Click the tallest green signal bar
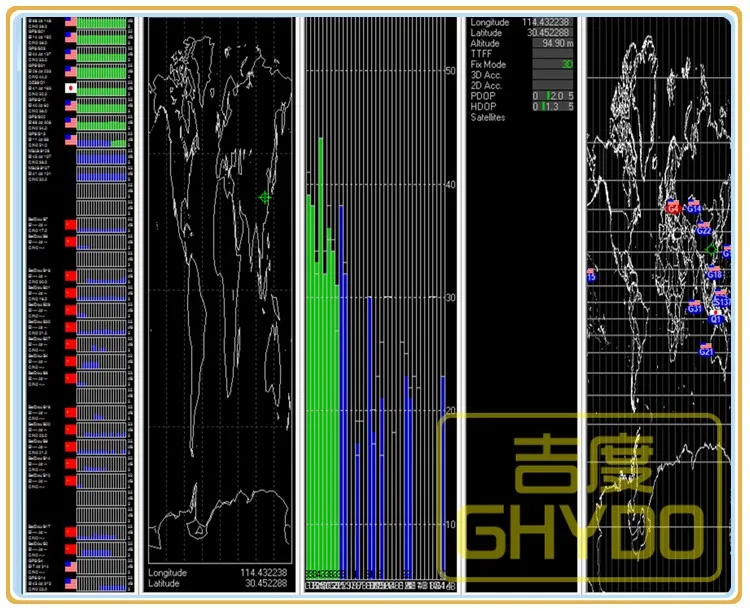Image resolution: width=750 pixels, height=611 pixels. tap(320, 353)
